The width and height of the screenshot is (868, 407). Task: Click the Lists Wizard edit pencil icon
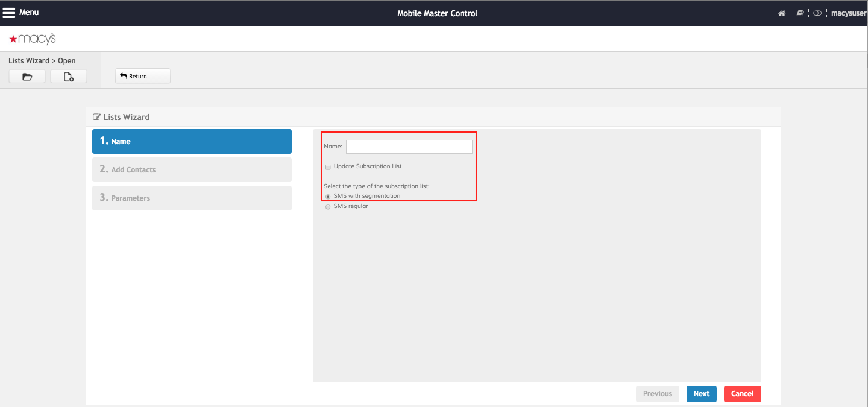(96, 117)
